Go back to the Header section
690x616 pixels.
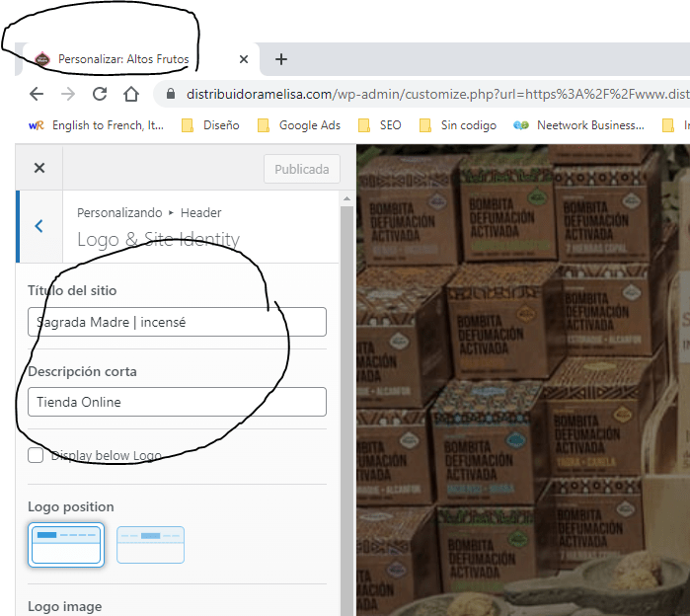39,226
